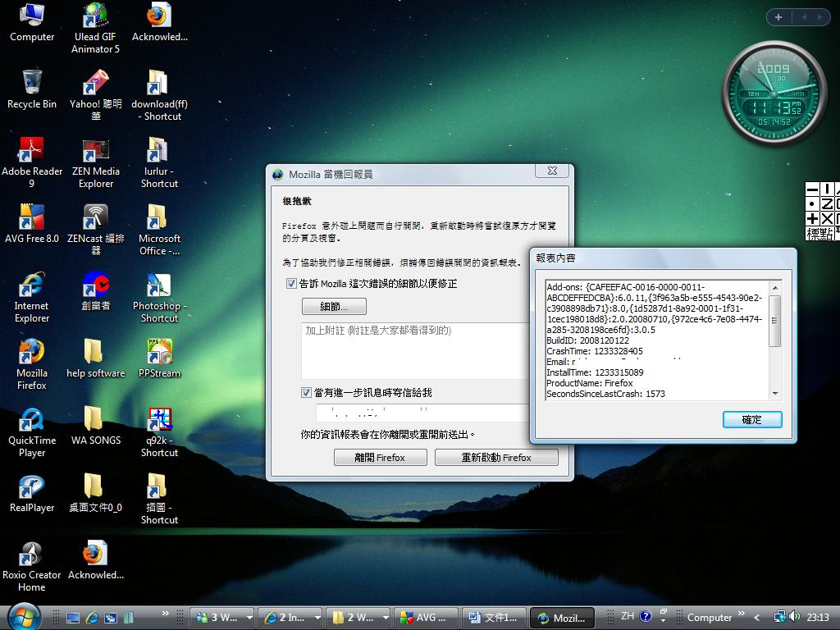840x630 pixels.
Task: Launch AVG Free 8.0 from desktop
Action: click(32, 224)
